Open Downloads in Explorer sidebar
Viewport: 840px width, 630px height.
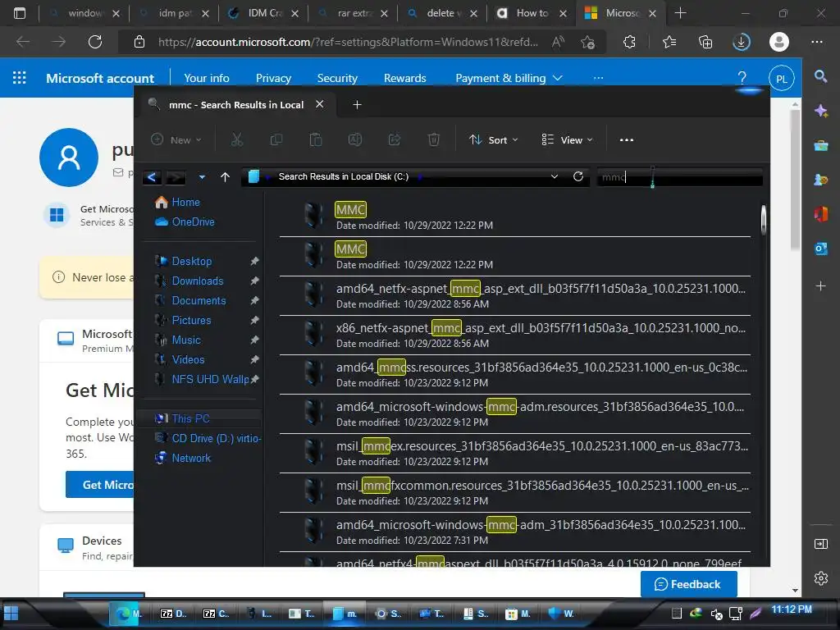(189, 281)
